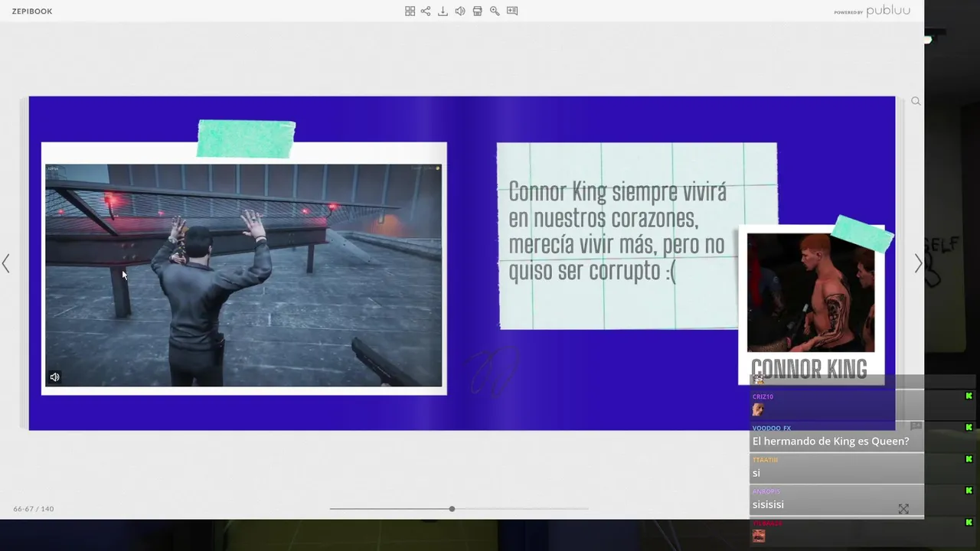
Task: Download the publication
Action: [x=443, y=11]
